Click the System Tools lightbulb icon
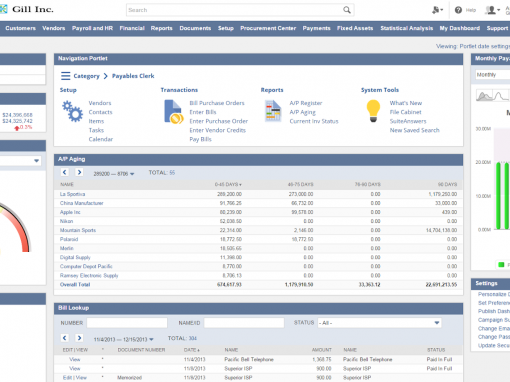This screenshot has height=382, width=510. [x=373, y=111]
